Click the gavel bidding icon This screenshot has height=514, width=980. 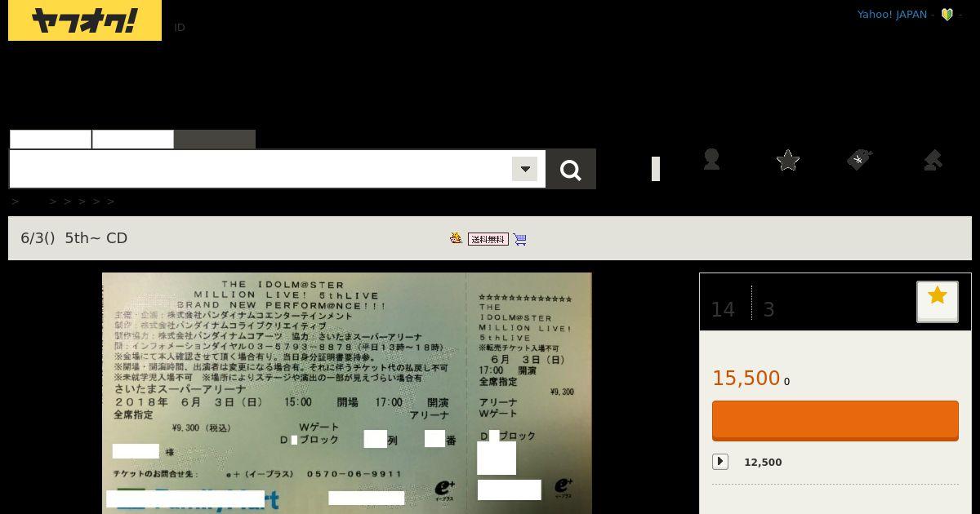[x=933, y=160]
